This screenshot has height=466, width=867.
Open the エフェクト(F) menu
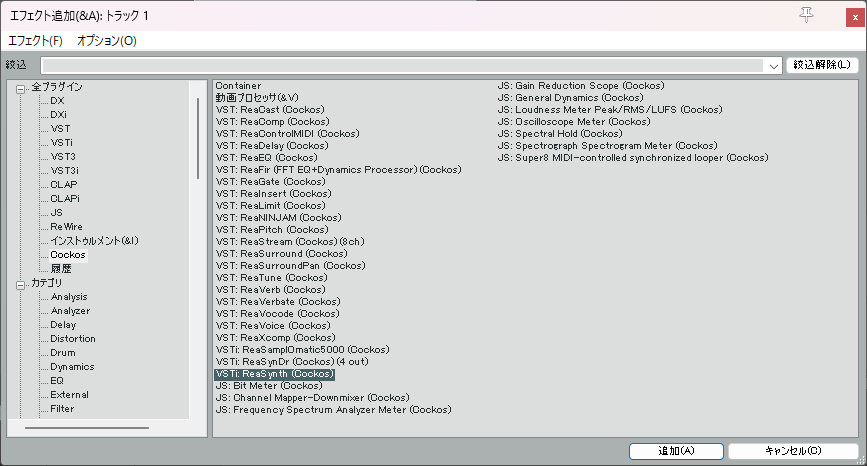[x=35, y=41]
